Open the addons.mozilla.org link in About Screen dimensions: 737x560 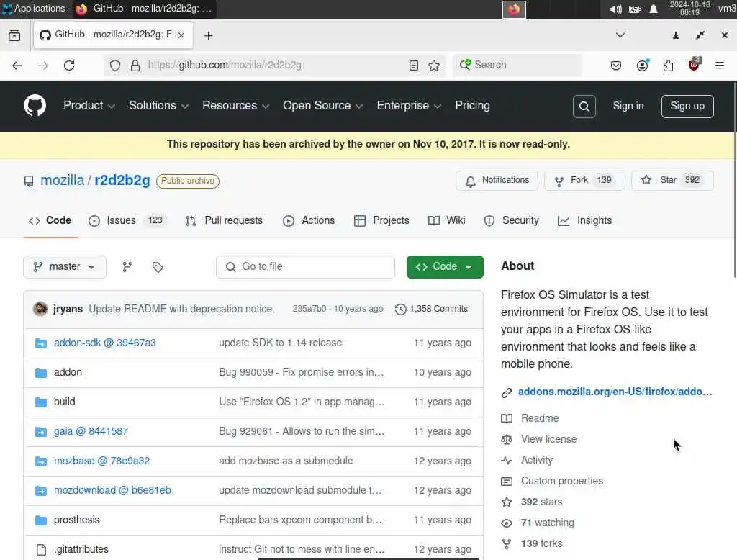click(615, 392)
